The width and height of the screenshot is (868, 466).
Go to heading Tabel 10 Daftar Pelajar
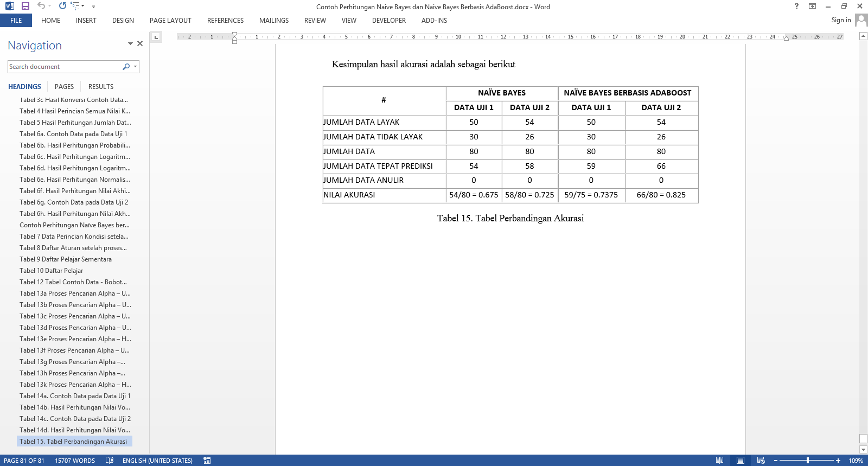click(x=51, y=271)
